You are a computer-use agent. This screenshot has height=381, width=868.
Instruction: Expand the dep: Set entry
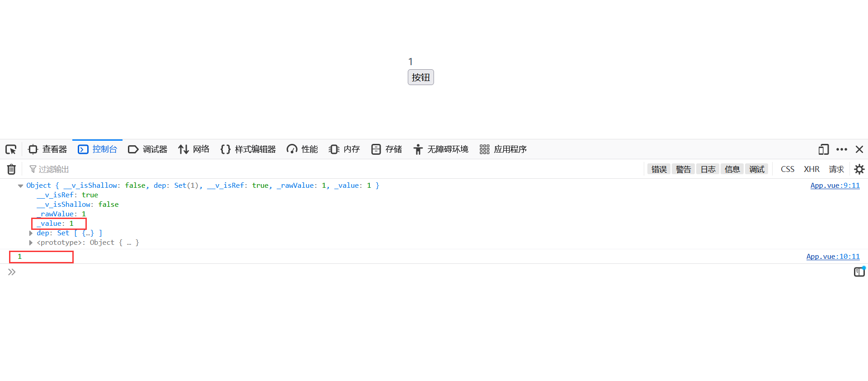coord(31,233)
